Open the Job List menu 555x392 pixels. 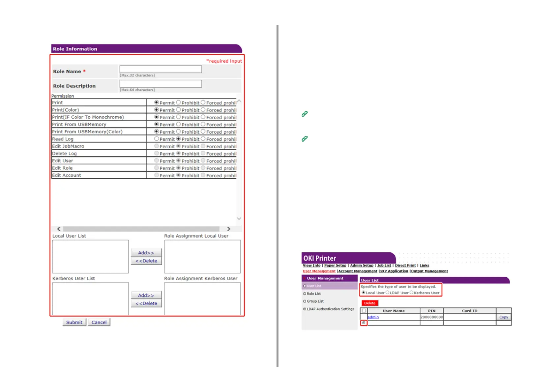(x=384, y=266)
